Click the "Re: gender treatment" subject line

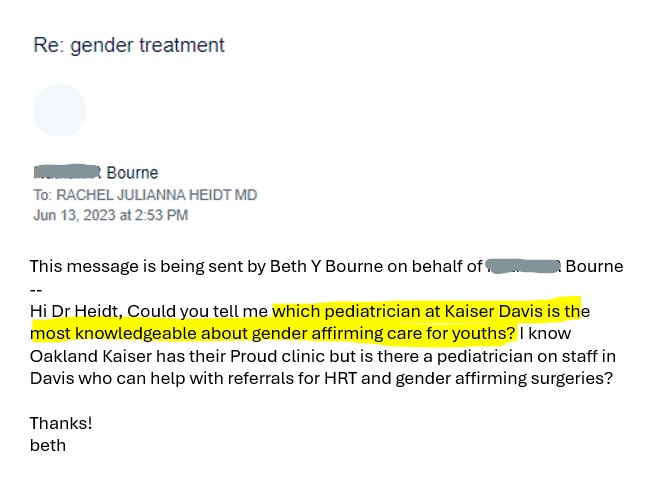point(129,45)
